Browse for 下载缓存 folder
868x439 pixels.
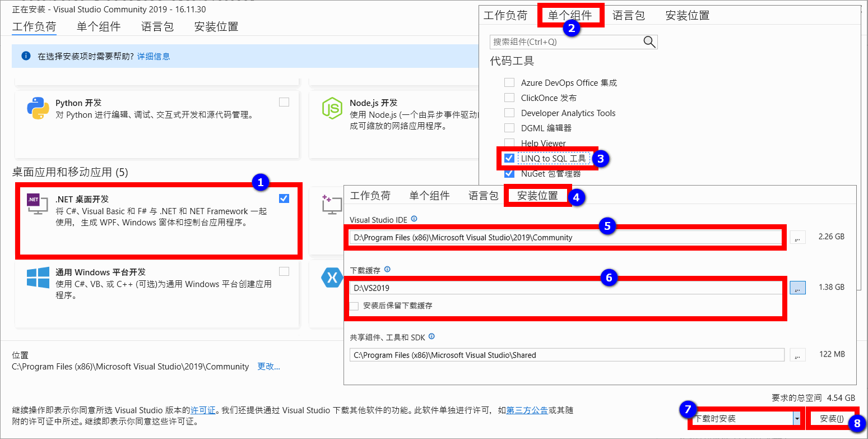(x=797, y=287)
